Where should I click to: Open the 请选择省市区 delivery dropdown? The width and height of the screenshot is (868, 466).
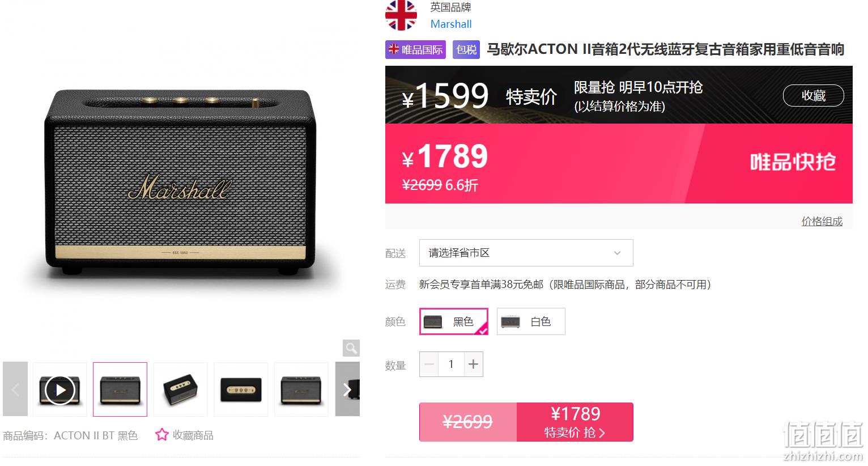(x=526, y=253)
